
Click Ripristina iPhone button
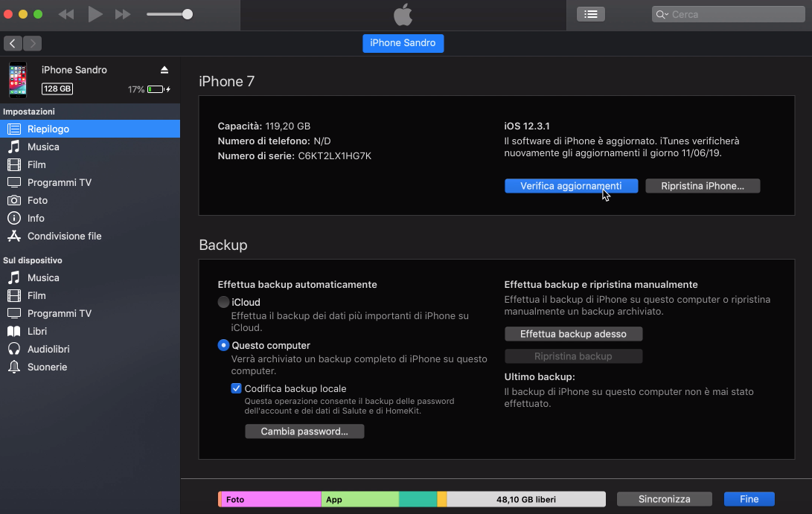(703, 186)
